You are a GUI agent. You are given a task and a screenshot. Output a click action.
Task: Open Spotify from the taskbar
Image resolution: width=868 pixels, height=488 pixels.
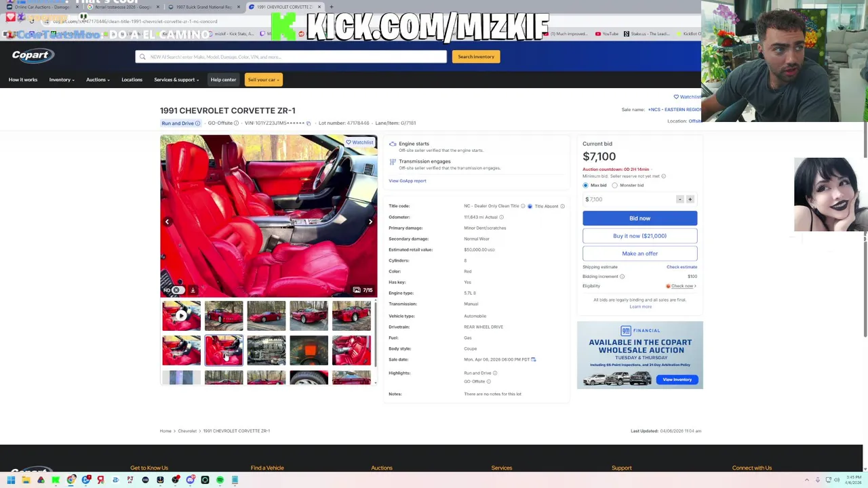click(220, 480)
